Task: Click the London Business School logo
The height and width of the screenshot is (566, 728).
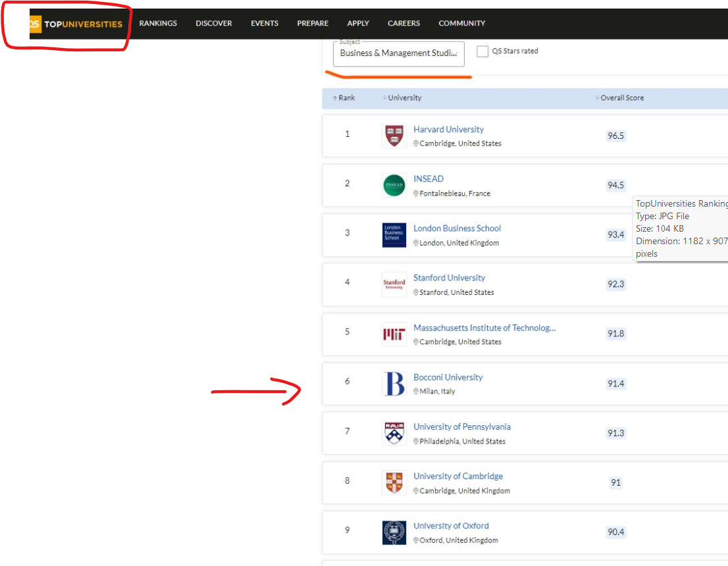Action: pos(394,235)
